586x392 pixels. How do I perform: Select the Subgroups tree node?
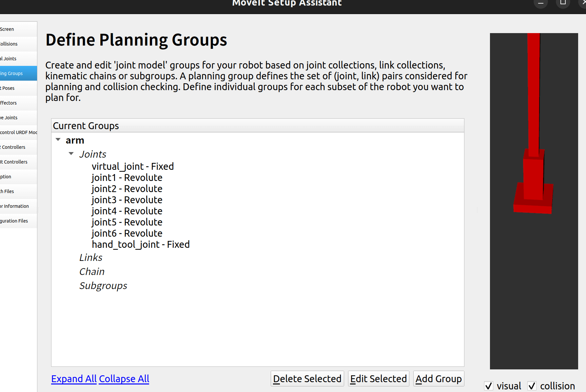(103, 286)
